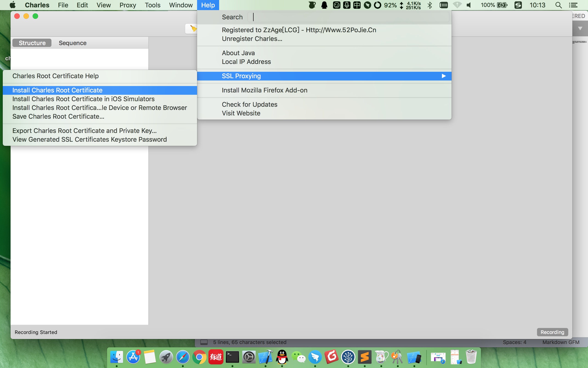Open Safari from the dock
The height and width of the screenshot is (368, 588).
coord(183,357)
